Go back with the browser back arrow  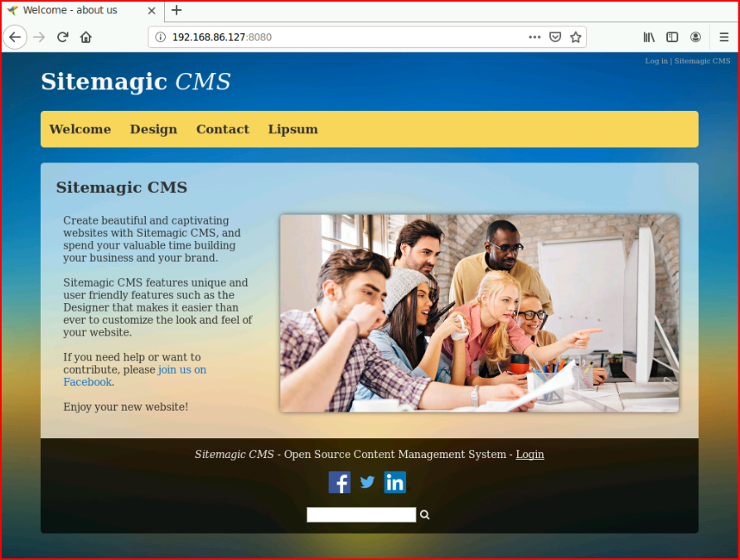[15, 36]
